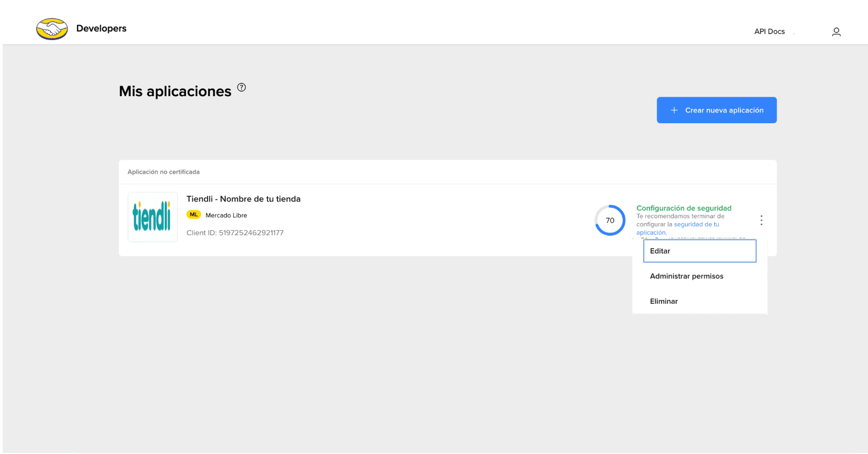Screen dimensions: 868x454
Task: Click the Developers header title
Action: coord(101,29)
